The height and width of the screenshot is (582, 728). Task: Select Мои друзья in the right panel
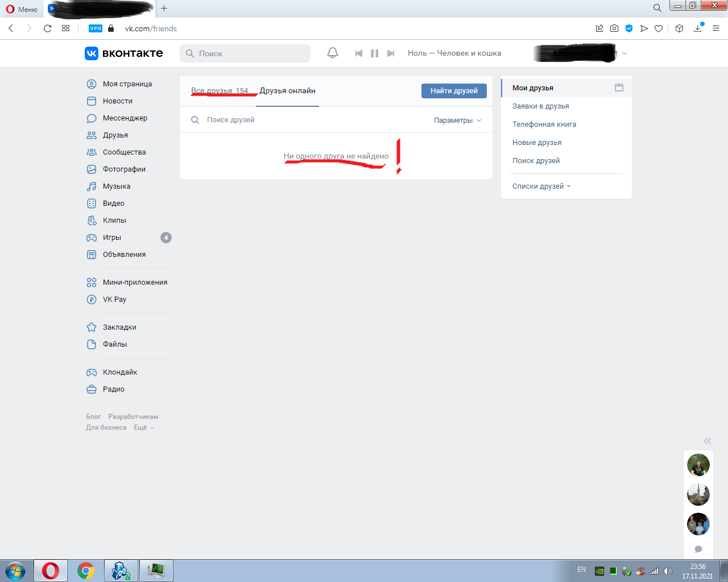pos(566,88)
